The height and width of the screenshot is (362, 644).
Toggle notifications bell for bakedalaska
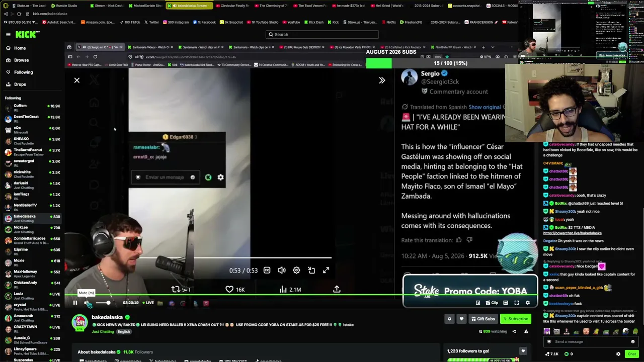pyautogui.click(x=449, y=319)
